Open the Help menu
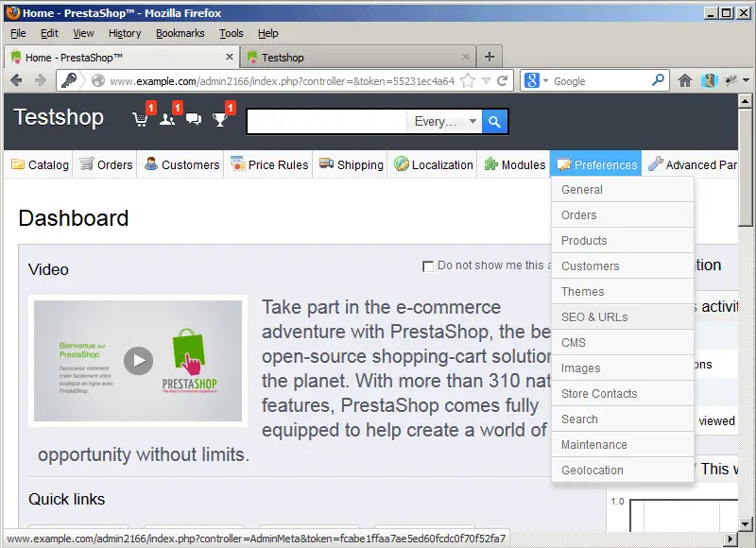This screenshot has width=756, height=548. pyautogui.click(x=268, y=33)
